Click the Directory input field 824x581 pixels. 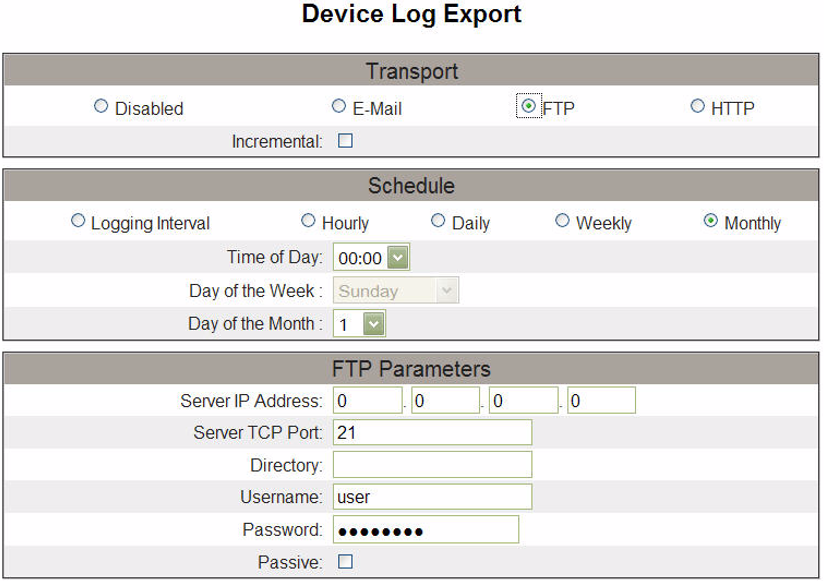point(432,465)
